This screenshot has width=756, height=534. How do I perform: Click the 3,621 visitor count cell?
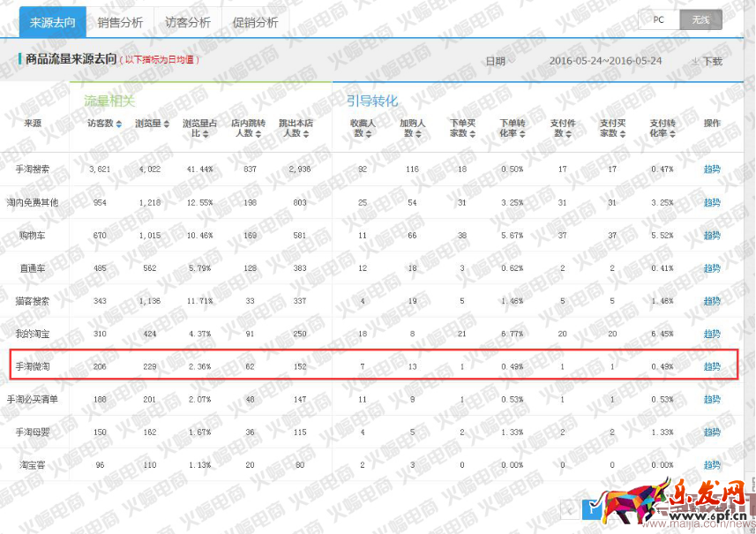pyautogui.click(x=100, y=169)
